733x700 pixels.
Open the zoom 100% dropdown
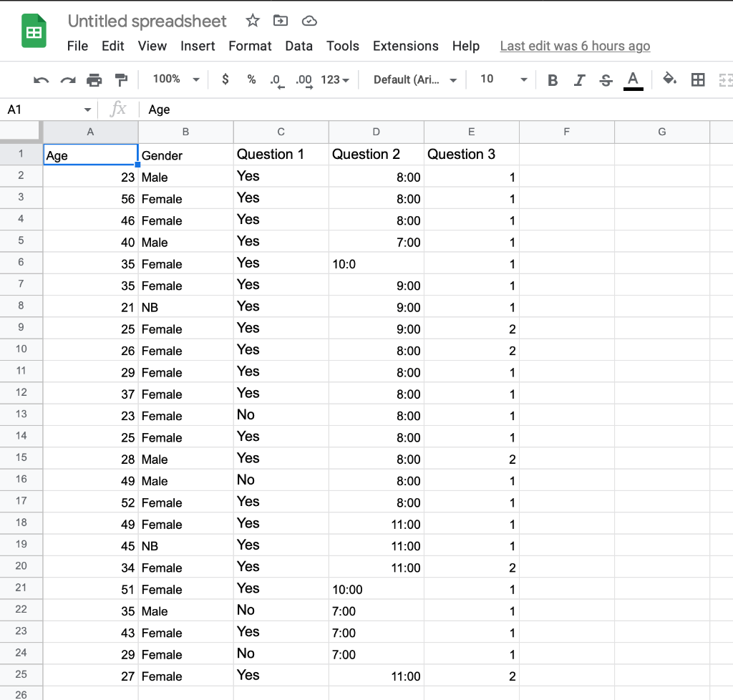(176, 79)
